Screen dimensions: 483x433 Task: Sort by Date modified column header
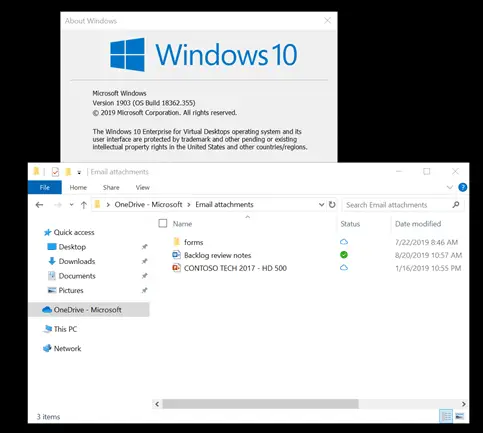click(x=418, y=224)
